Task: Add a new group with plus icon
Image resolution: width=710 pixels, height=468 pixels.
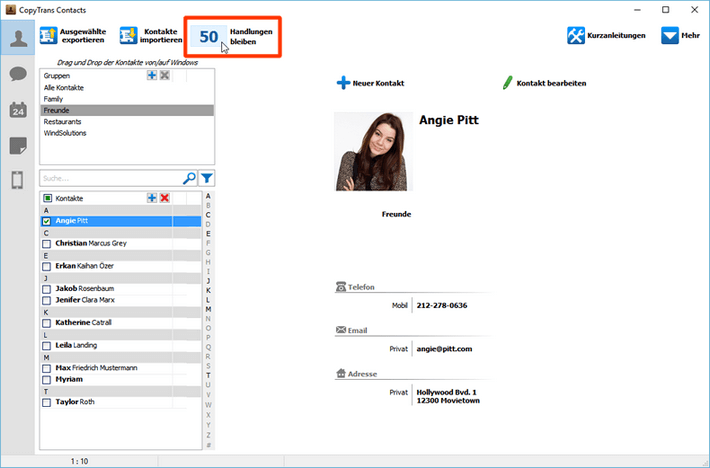Action: 152,75
